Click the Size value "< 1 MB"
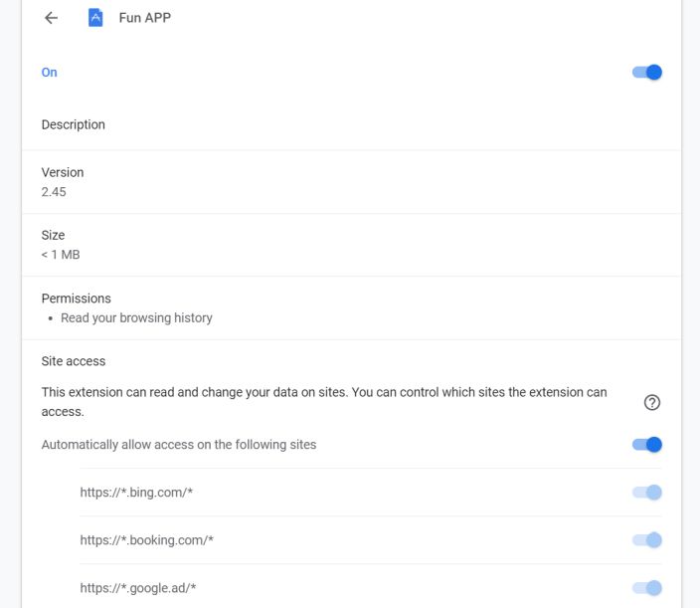The width and height of the screenshot is (700, 608). tap(60, 255)
